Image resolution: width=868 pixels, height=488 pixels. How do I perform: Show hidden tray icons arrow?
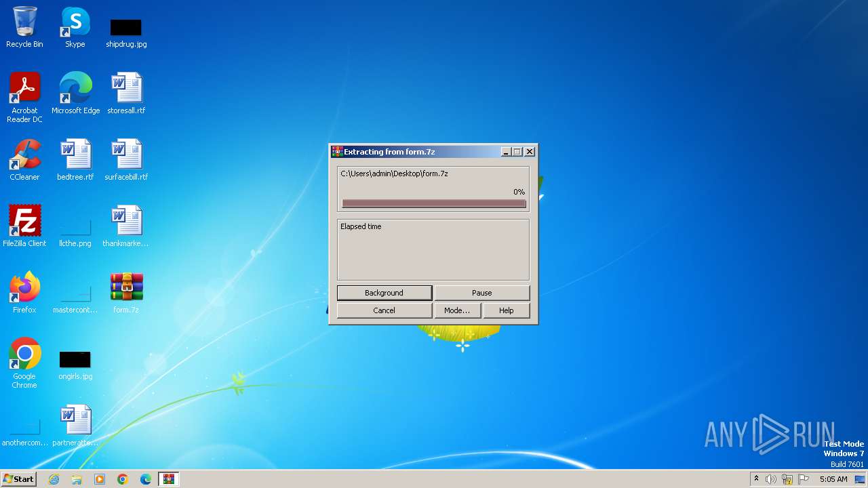(756, 479)
